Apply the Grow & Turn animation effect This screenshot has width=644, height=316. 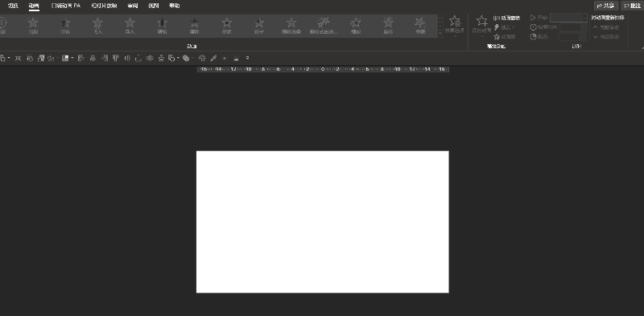324,26
